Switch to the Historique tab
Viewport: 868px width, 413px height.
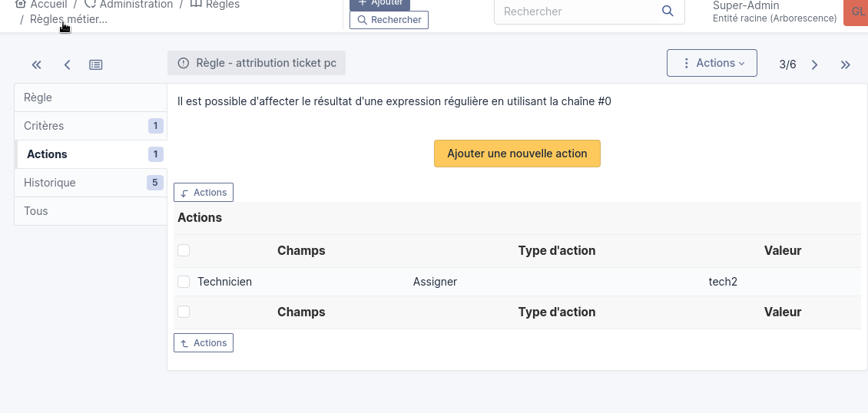[50, 183]
